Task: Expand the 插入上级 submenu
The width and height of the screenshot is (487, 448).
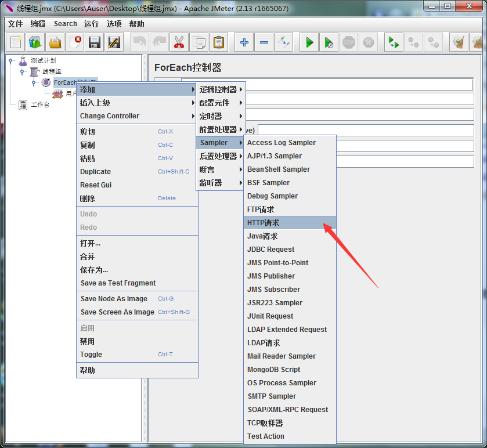Action: pyautogui.click(x=137, y=103)
